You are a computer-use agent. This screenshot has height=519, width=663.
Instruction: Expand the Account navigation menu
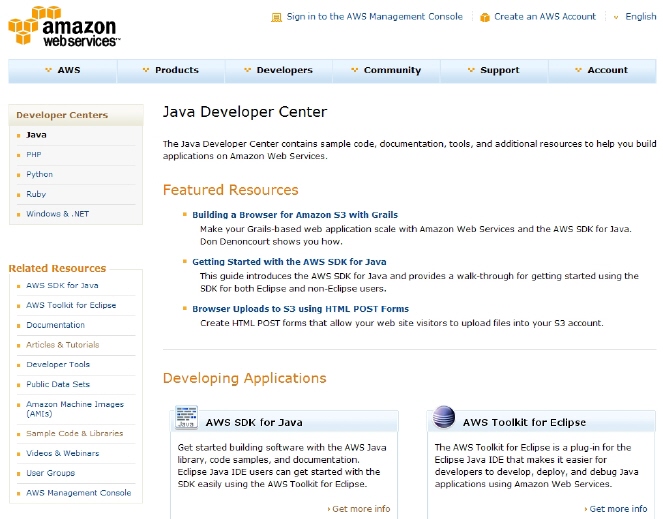602,70
